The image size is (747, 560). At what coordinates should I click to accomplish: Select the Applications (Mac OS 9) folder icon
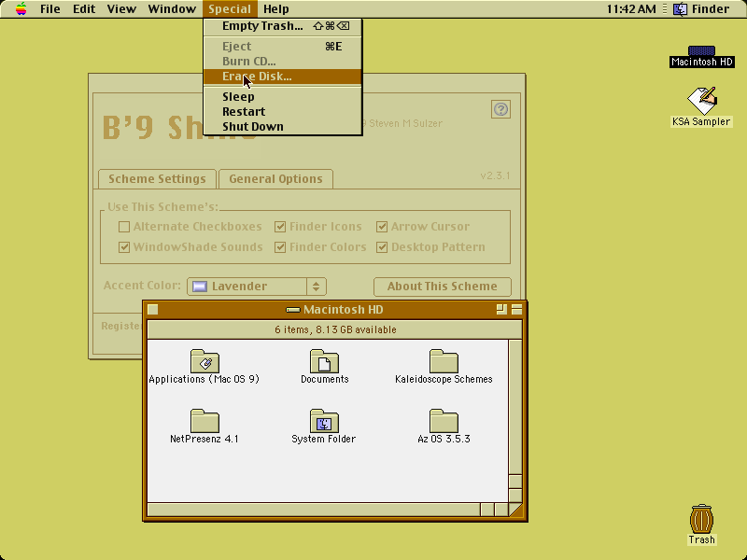204,361
